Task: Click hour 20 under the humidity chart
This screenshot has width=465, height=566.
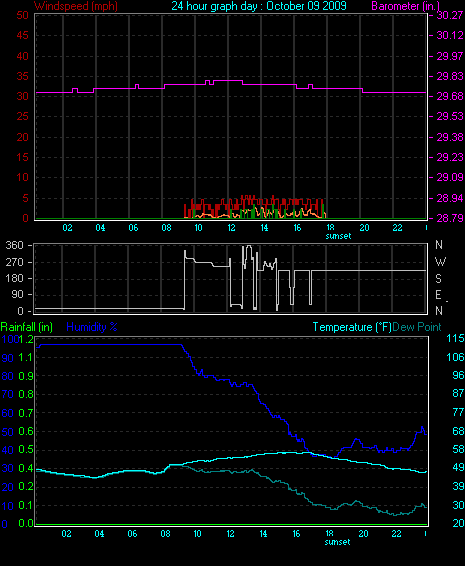Action: pos(363,534)
